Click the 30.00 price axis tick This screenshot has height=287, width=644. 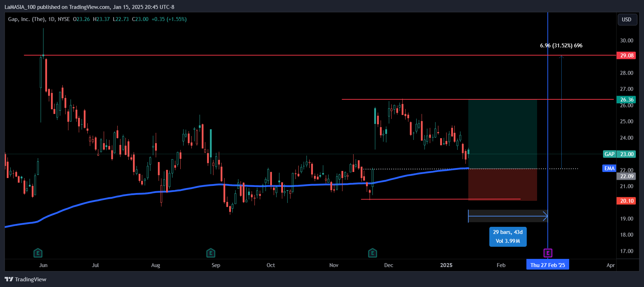tap(627, 41)
